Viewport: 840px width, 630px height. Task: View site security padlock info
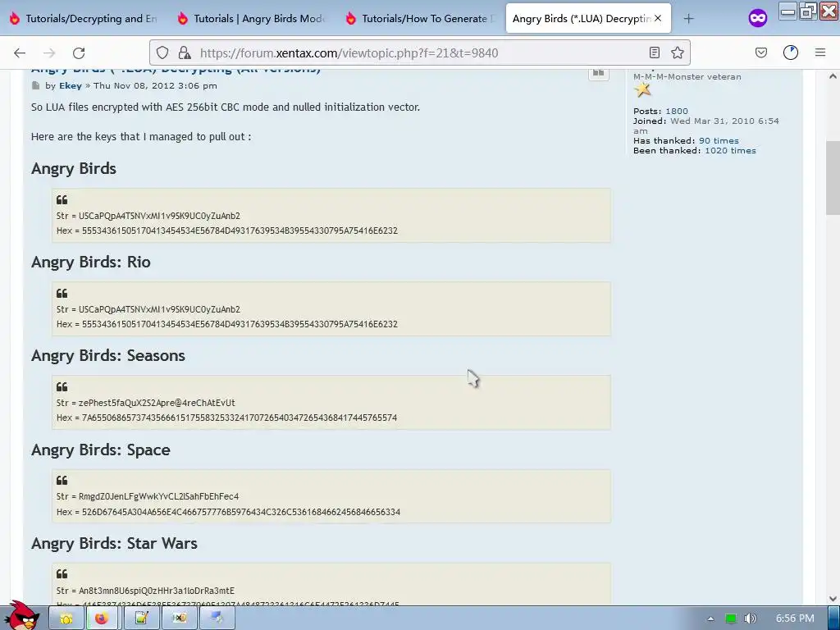tap(185, 52)
